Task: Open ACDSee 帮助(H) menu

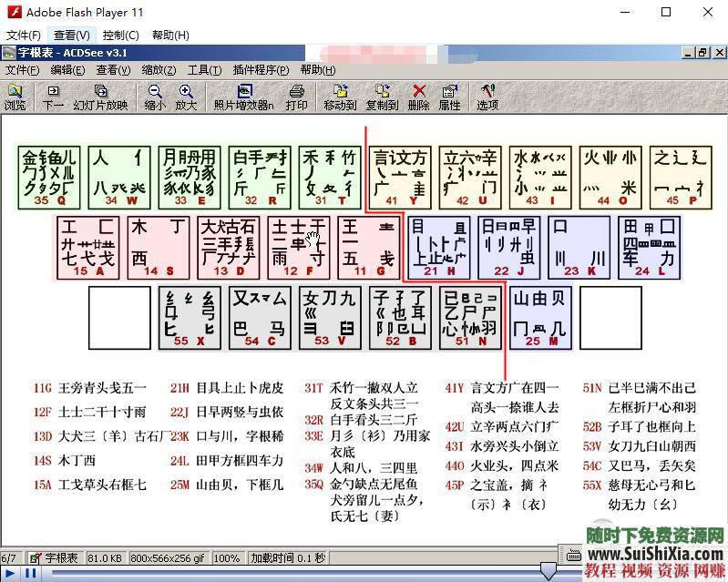Action: pos(318,70)
